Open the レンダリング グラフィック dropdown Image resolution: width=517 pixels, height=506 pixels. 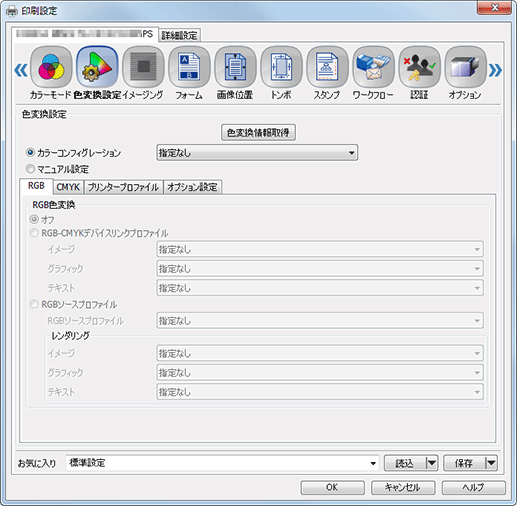[x=320, y=372]
